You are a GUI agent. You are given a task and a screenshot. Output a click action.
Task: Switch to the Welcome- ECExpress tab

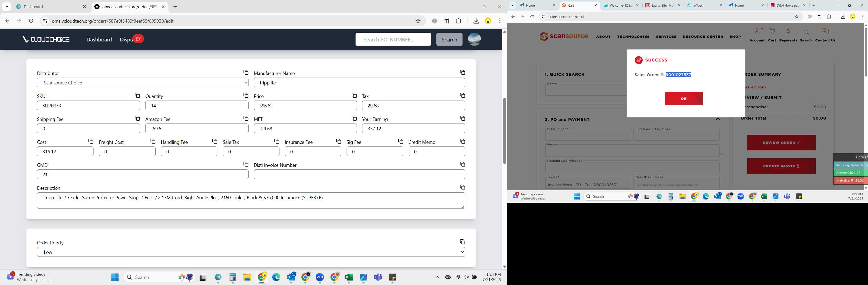[x=621, y=5]
